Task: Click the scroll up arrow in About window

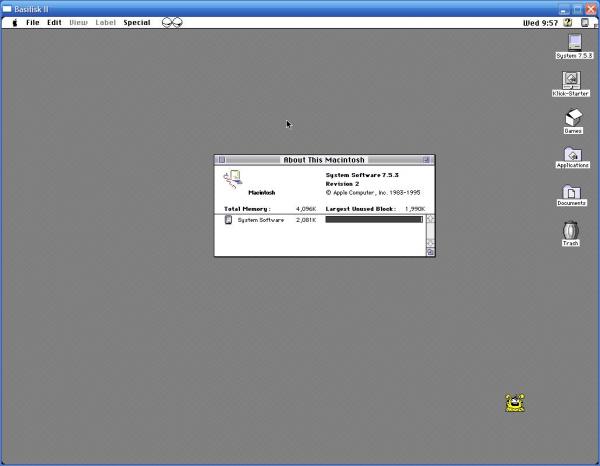Action: point(430,219)
